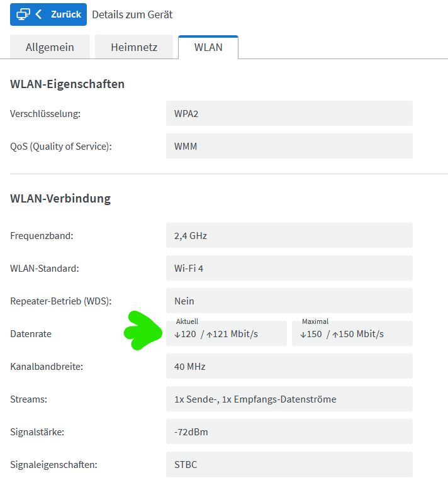Select the WLAN tab
The width and height of the screenshot is (448, 490).
[x=208, y=47]
